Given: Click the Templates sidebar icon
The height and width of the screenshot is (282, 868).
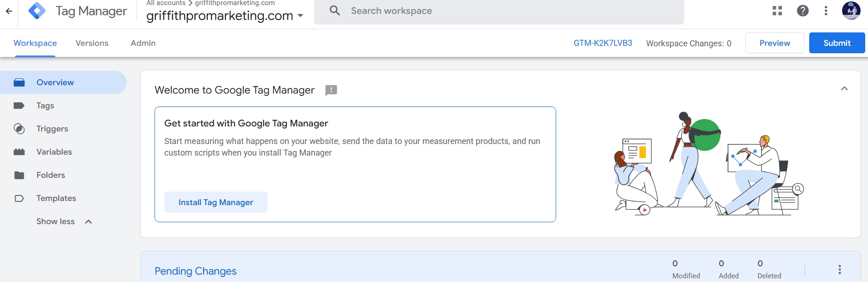Looking at the screenshot, I should coord(19,198).
